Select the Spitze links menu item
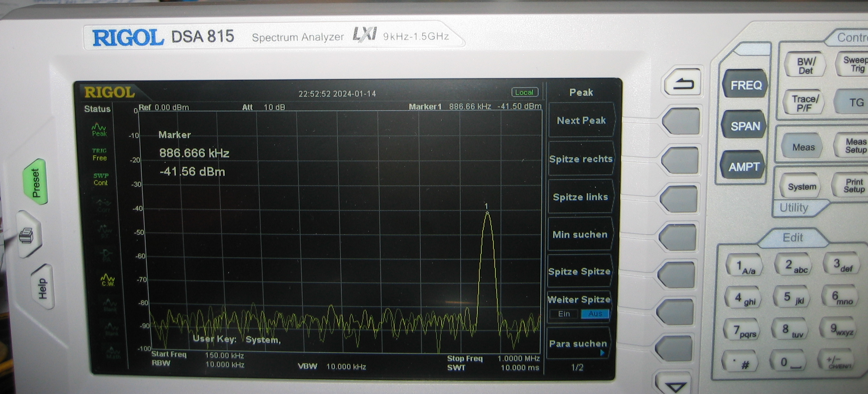The width and height of the screenshot is (868, 394). [580, 197]
